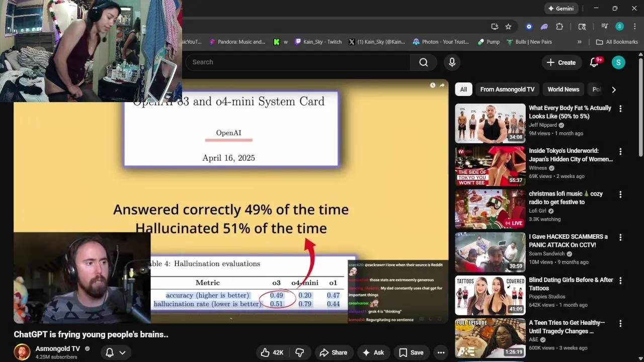The width and height of the screenshot is (644, 362).
Task: Click the Gemini button in title bar
Action: pos(561,9)
